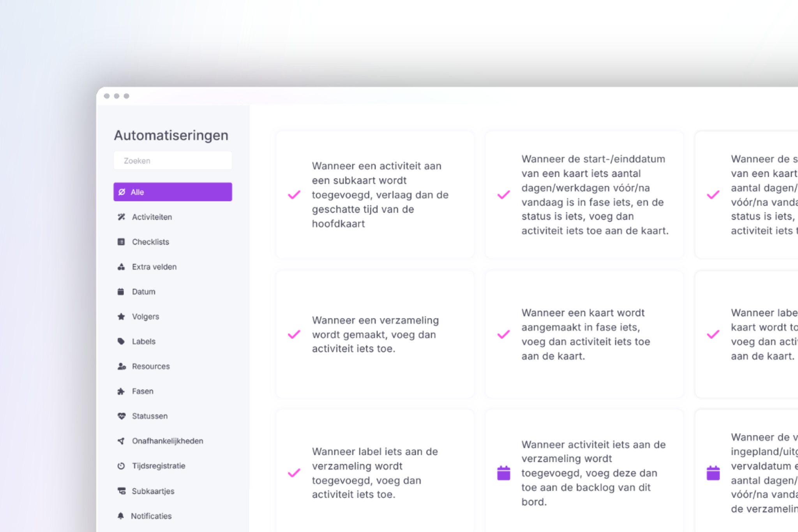Click the pink checkmark on the kaart aangemaakt in fase card
798x532 pixels.
tap(503, 334)
